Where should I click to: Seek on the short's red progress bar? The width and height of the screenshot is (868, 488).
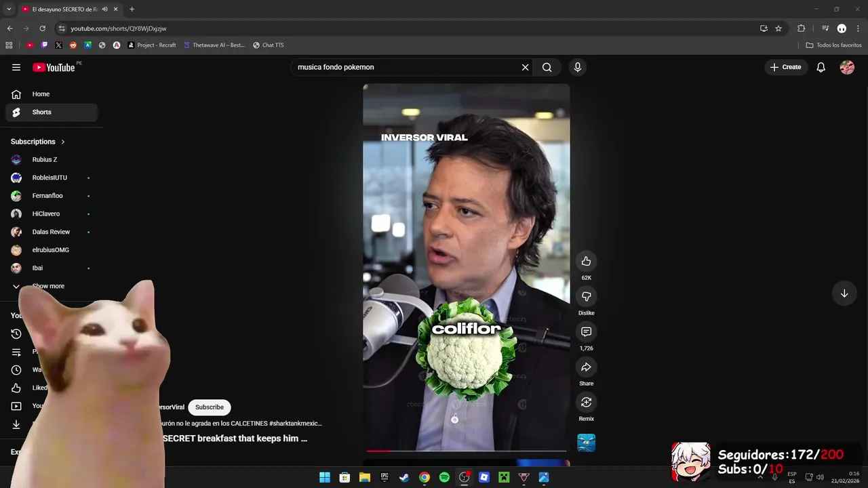(x=466, y=450)
